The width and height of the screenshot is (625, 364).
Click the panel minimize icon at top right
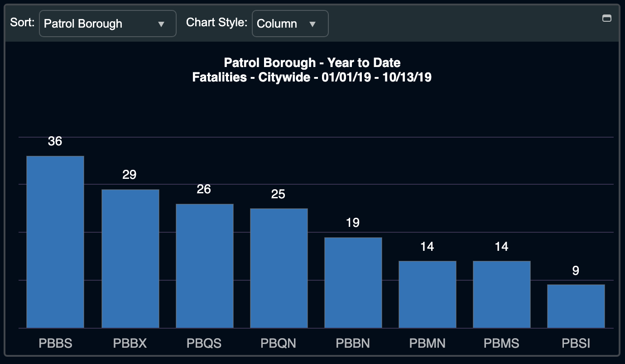(x=606, y=18)
